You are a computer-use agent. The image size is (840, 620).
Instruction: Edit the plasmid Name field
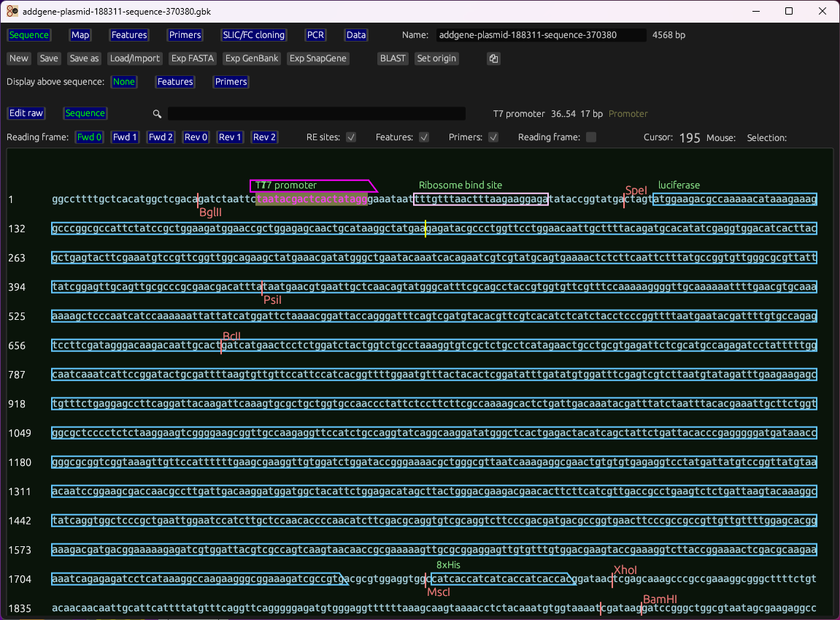(x=540, y=35)
